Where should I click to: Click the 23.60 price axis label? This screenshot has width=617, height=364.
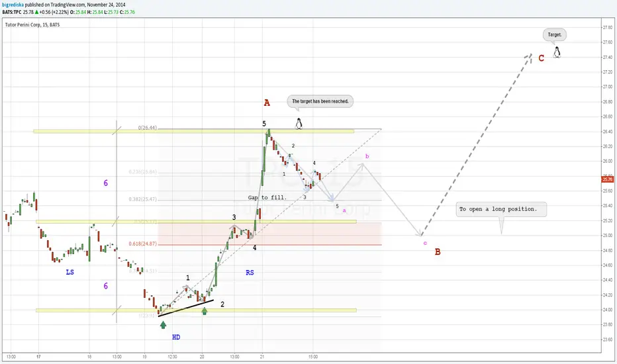[608, 340]
